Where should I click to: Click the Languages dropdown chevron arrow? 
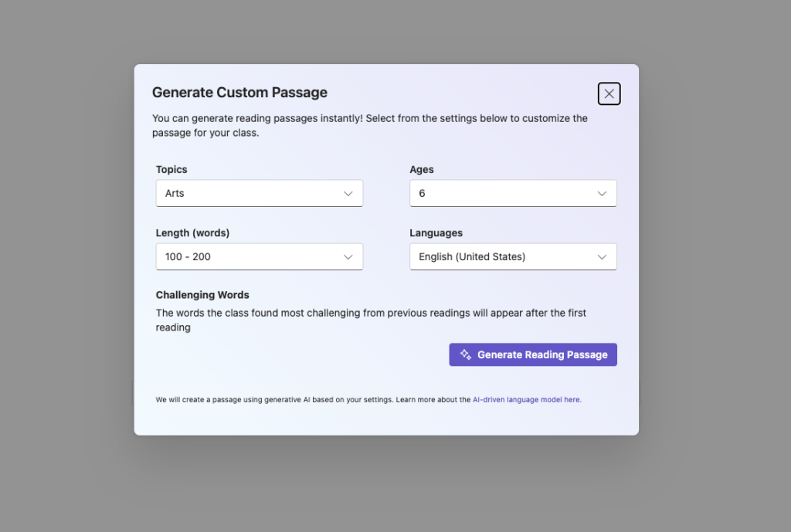[602, 256]
